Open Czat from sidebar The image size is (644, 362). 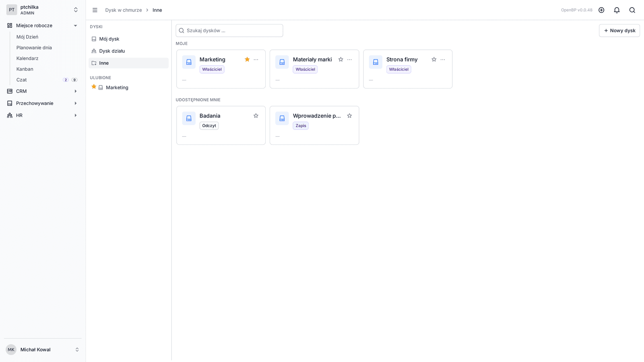pyautogui.click(x=22, y=80)
